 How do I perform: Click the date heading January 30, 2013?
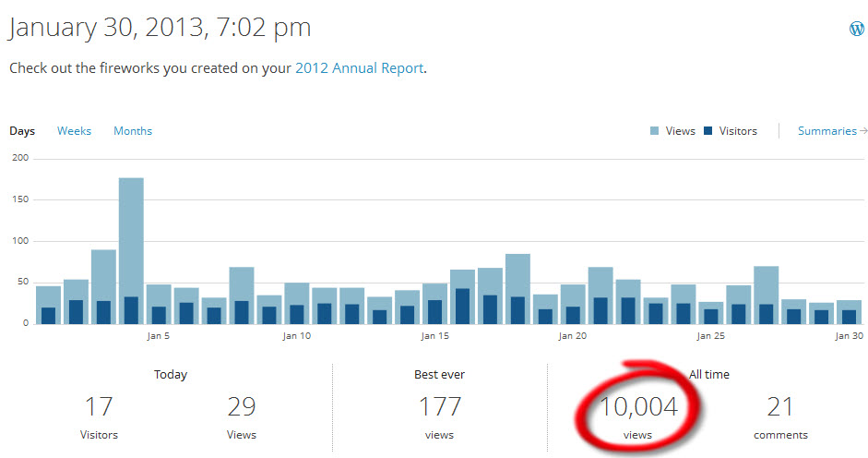pos(160,28)
